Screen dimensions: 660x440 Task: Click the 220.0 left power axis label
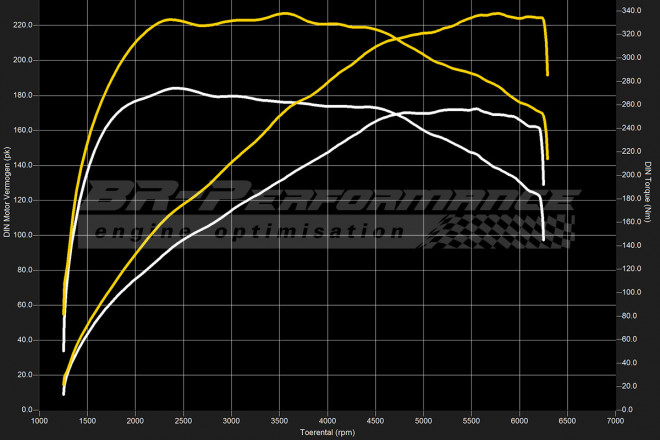coord(22,25)
